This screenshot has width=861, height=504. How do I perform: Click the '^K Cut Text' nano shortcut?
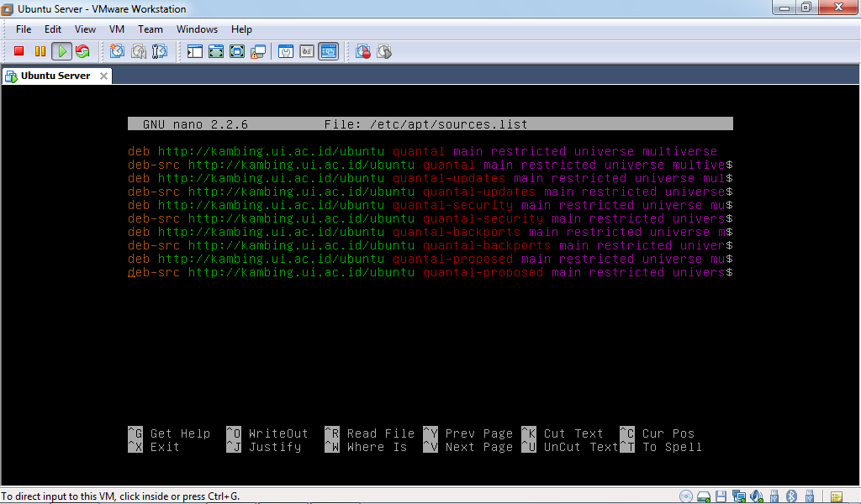click(x=563, y=433)
